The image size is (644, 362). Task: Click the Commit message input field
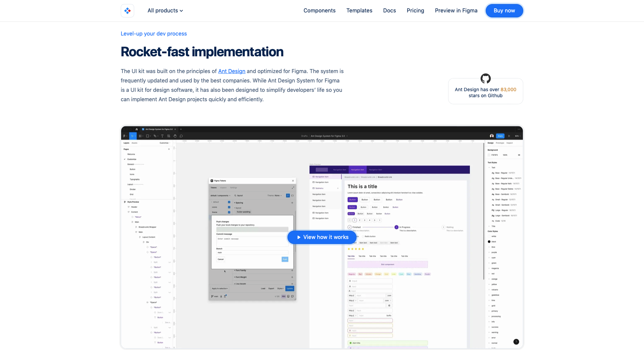tap(252, 241)
